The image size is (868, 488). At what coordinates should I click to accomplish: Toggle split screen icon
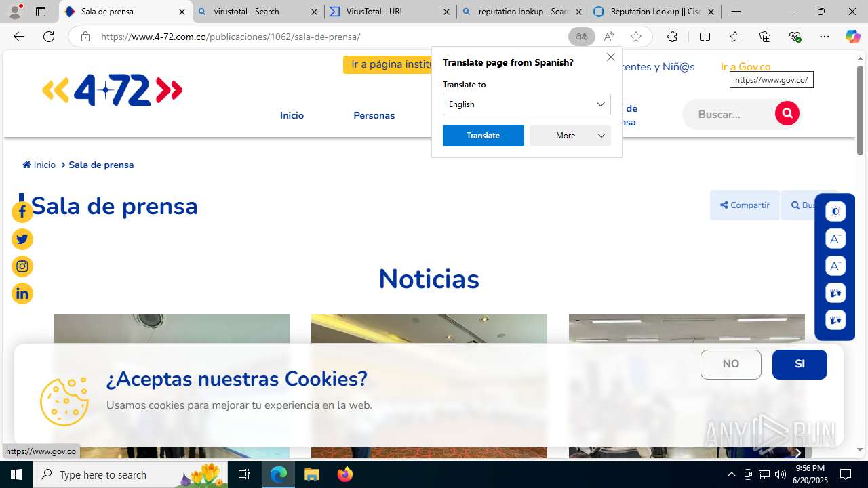tap(705, 37)
